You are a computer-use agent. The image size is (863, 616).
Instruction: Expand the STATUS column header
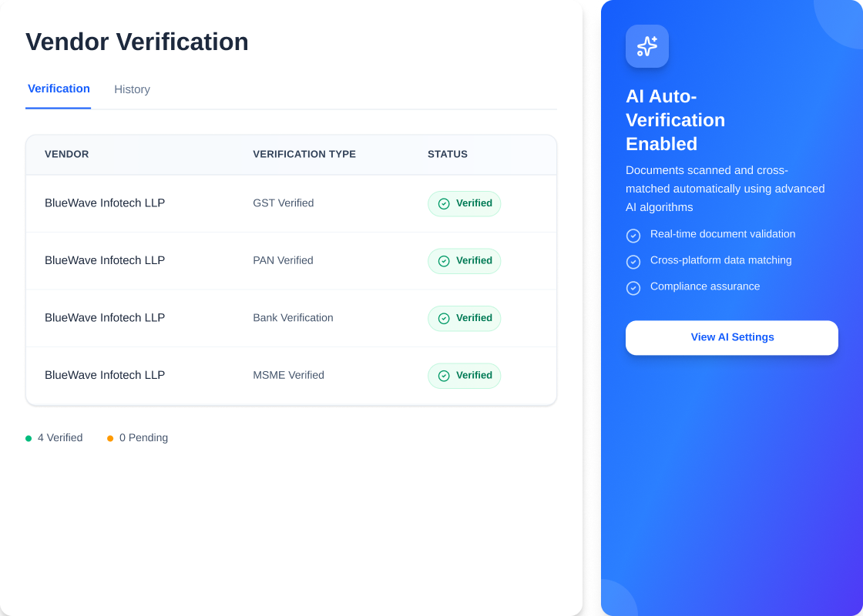pos(448,154)
